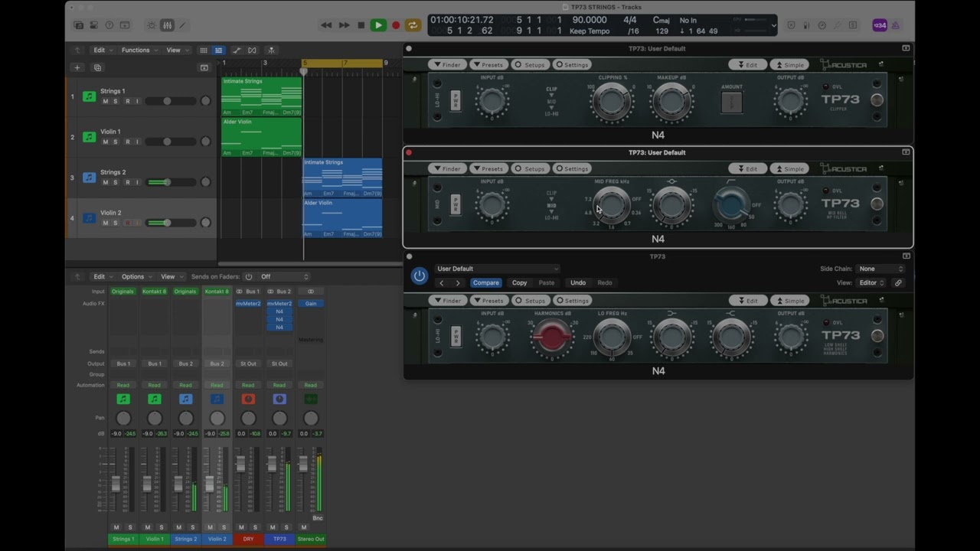980x551 pixels.
Task: Toggle PWR switch on TP73 Clipper plugin
Action: 456,100
